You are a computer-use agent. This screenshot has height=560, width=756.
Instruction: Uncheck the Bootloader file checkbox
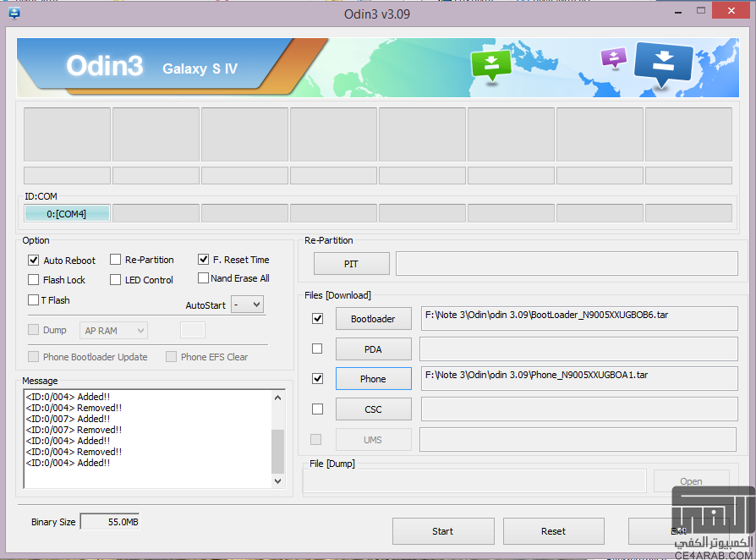[x=317, y=318]
